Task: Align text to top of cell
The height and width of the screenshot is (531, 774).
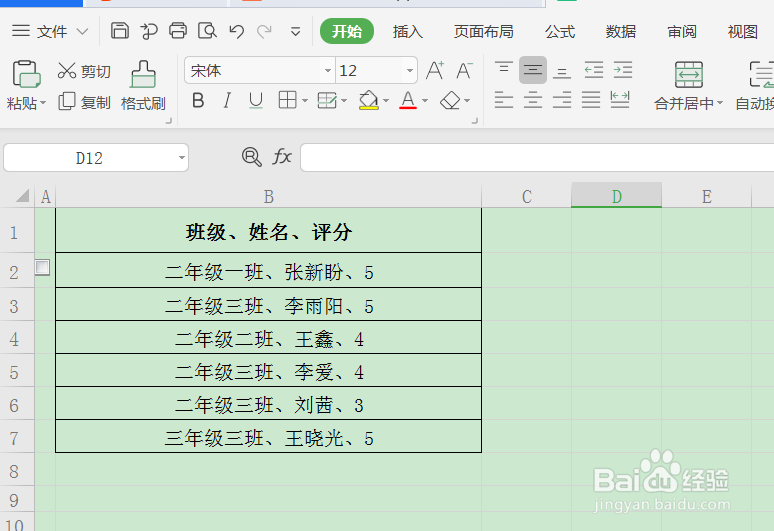Action: pos(503,70)
